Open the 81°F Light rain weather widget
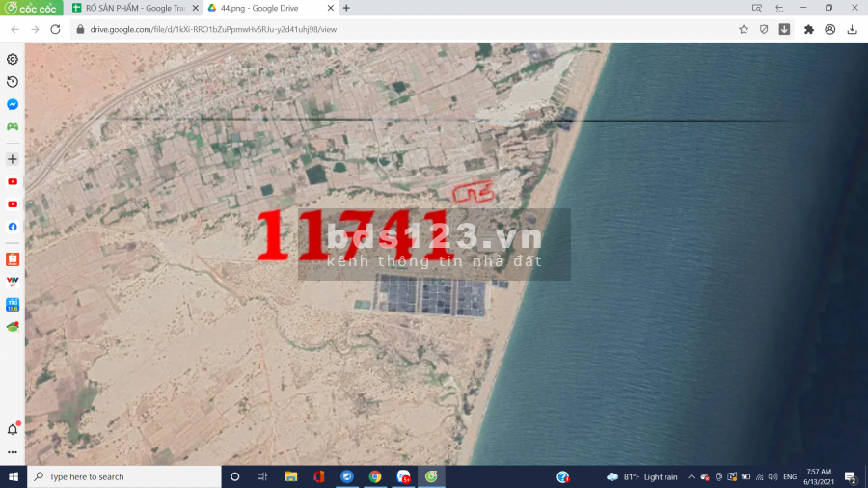 (642, 476)
